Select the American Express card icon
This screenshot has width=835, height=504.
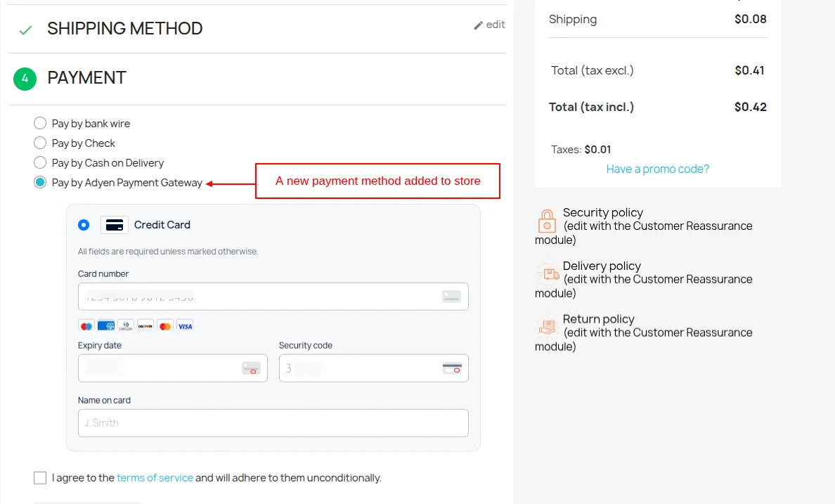(x=105, y=325)
